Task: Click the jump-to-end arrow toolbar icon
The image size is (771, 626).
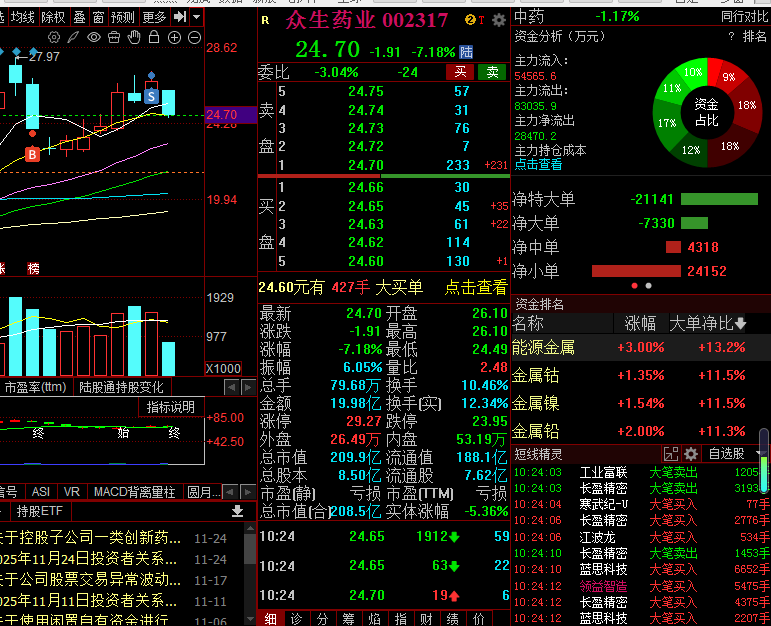Action: (180, 17)
